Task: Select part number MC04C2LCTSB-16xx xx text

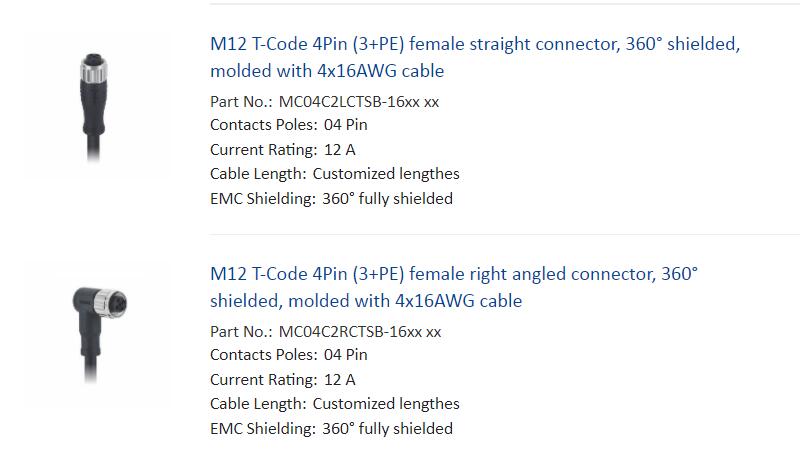Action: pos(359,102)
